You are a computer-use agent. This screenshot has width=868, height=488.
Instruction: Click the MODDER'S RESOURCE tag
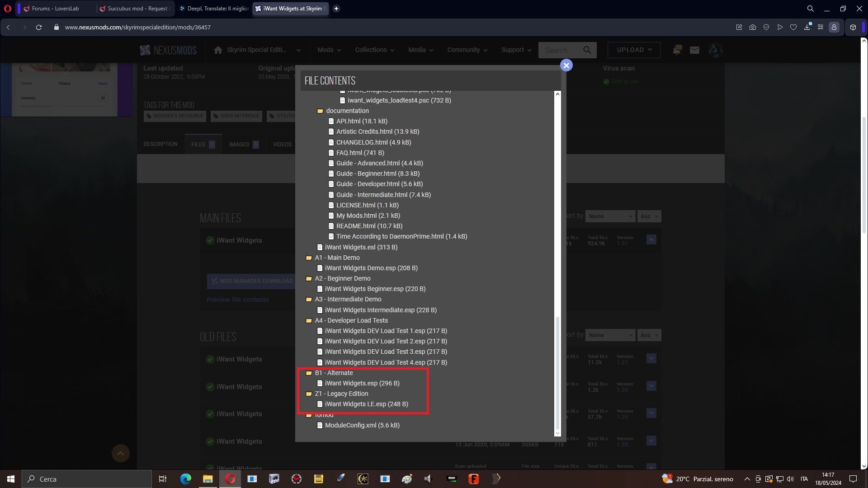pos(175,116)
